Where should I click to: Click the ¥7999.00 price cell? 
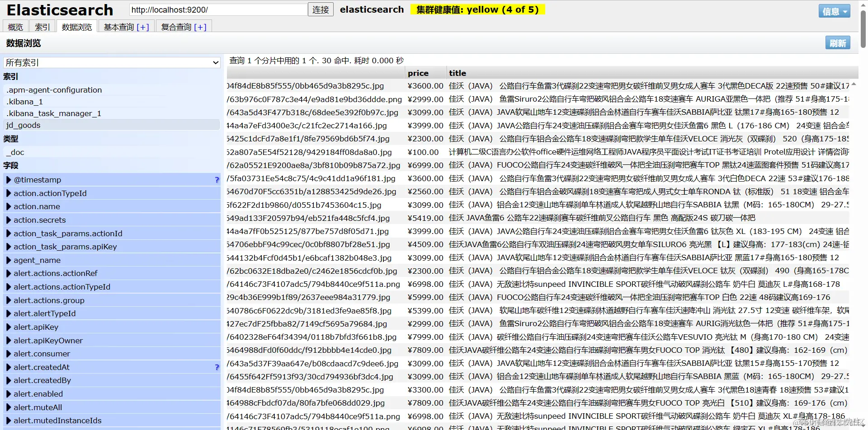(425, 337)
